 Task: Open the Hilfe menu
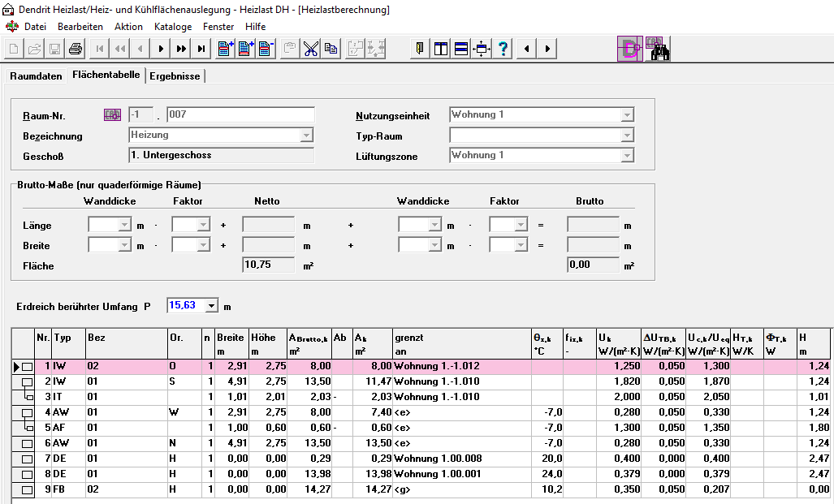pos(255,27)
